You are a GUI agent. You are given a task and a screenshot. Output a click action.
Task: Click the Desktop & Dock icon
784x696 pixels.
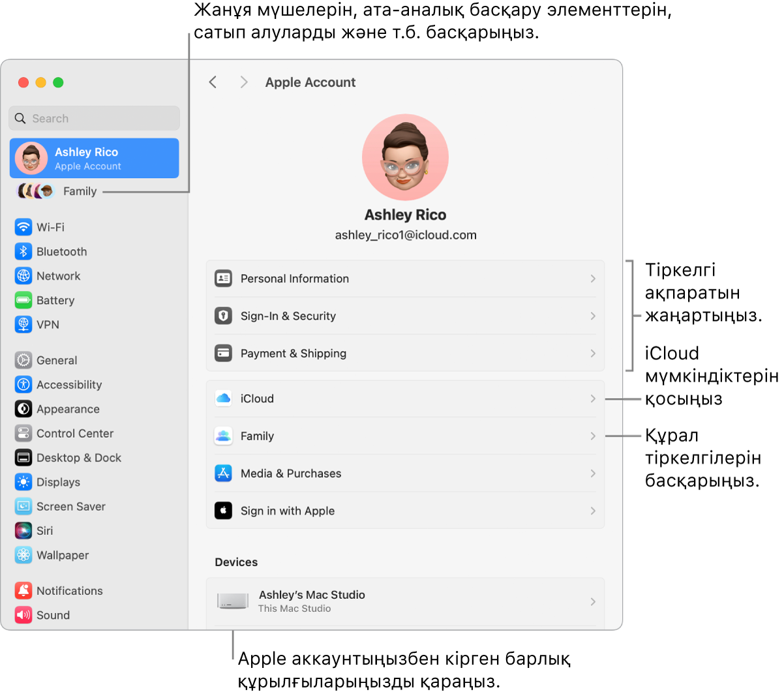pyautogui.click(x=23, y=457)
